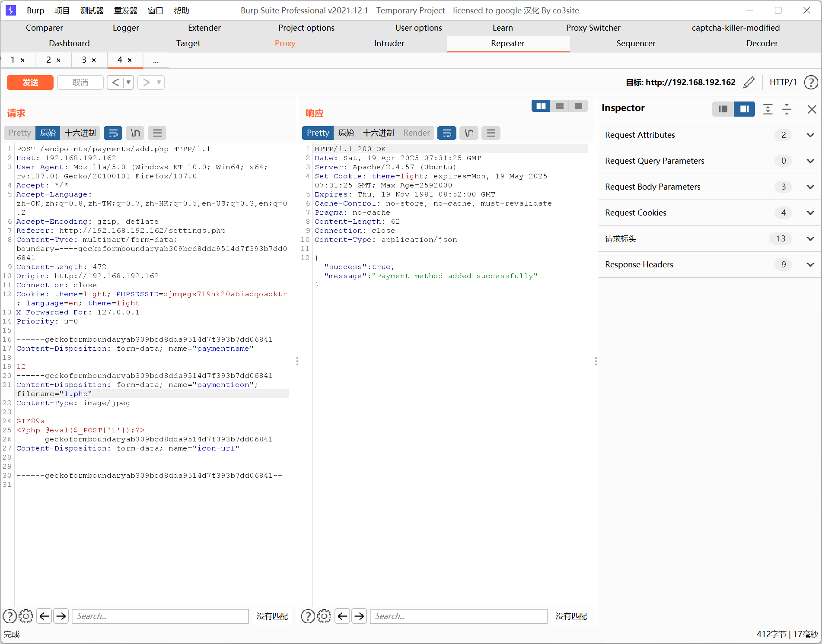The height and width of the screenshot is (644, 822).
Task: Go back in Repeater request history
Action: point(115,82)
